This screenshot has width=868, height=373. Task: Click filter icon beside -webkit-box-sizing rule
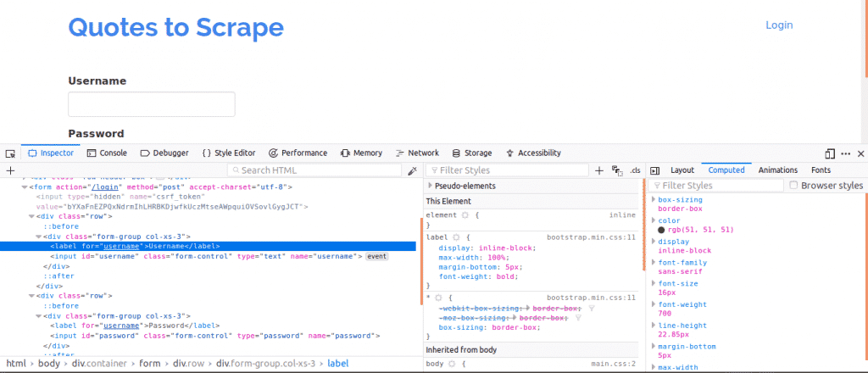click(591, 309)
